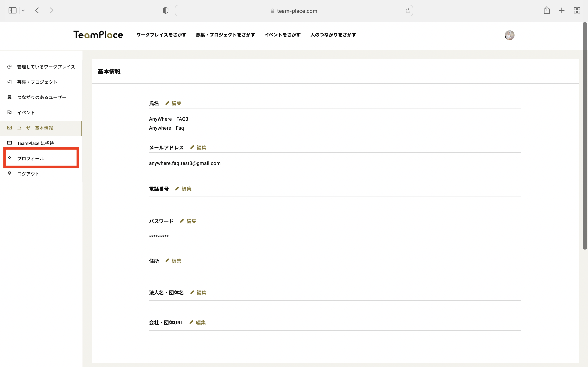
Task: Open ワークプレイスをさがす in the top menu
Action: tap(161, 35)
